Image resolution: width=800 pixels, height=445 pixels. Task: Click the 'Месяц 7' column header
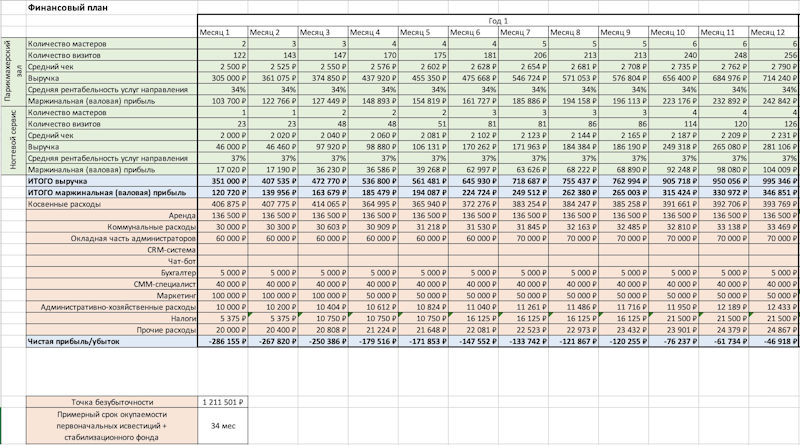[x=523, y=32]
